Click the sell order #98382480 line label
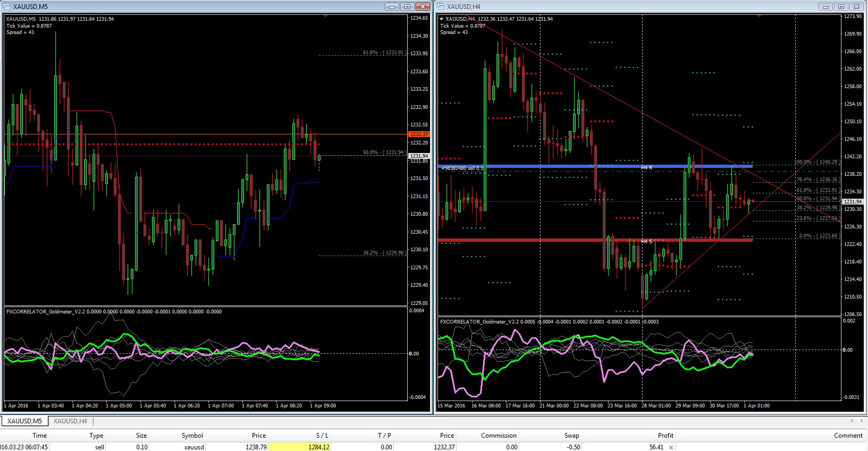The image size is (868, 451). point(461,168)
